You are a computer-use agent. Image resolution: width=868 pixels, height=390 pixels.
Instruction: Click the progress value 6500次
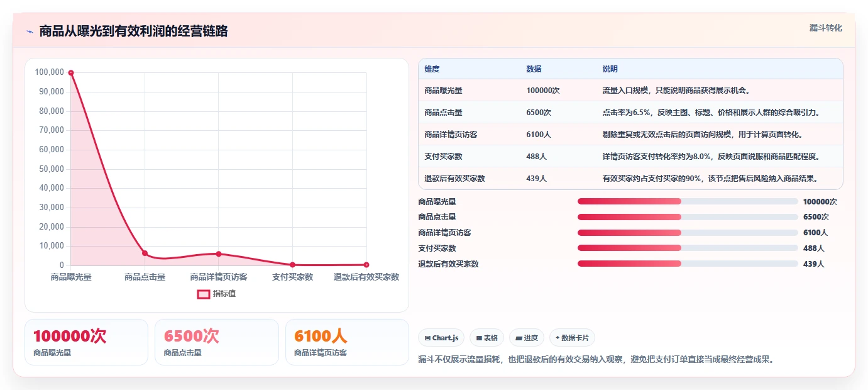click(816, 217)
